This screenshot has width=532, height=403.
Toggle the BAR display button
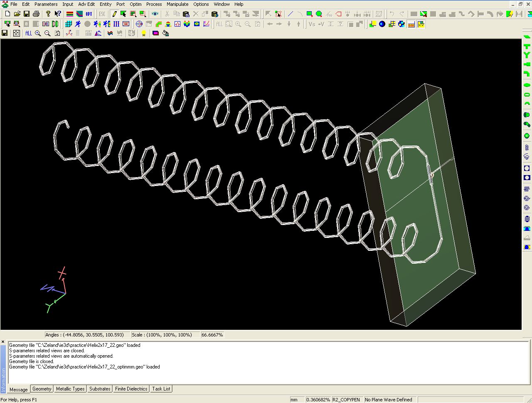coord(411,24)
